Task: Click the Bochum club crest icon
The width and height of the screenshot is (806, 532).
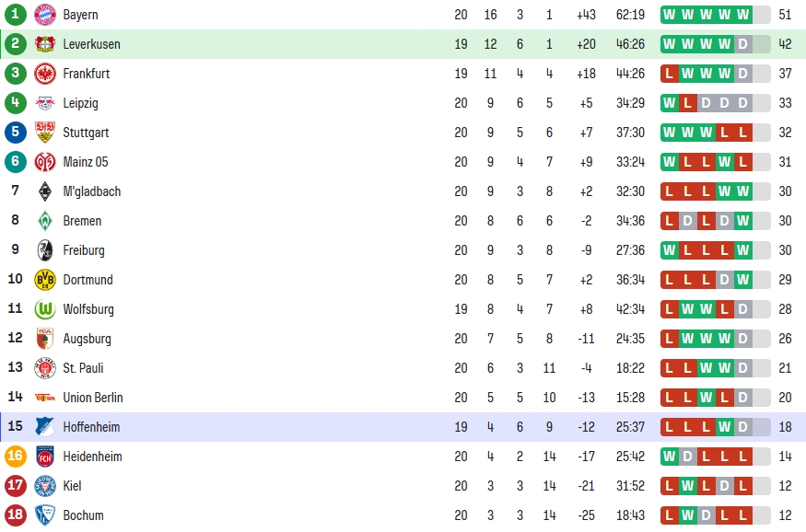Action: click(45, 515)
